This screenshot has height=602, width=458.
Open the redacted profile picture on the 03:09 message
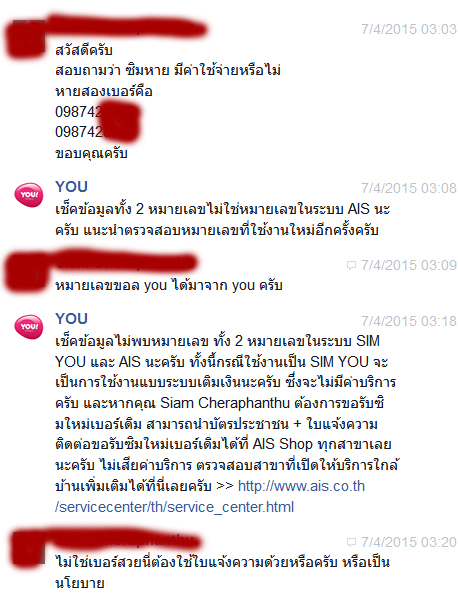(x=27, y=273)
